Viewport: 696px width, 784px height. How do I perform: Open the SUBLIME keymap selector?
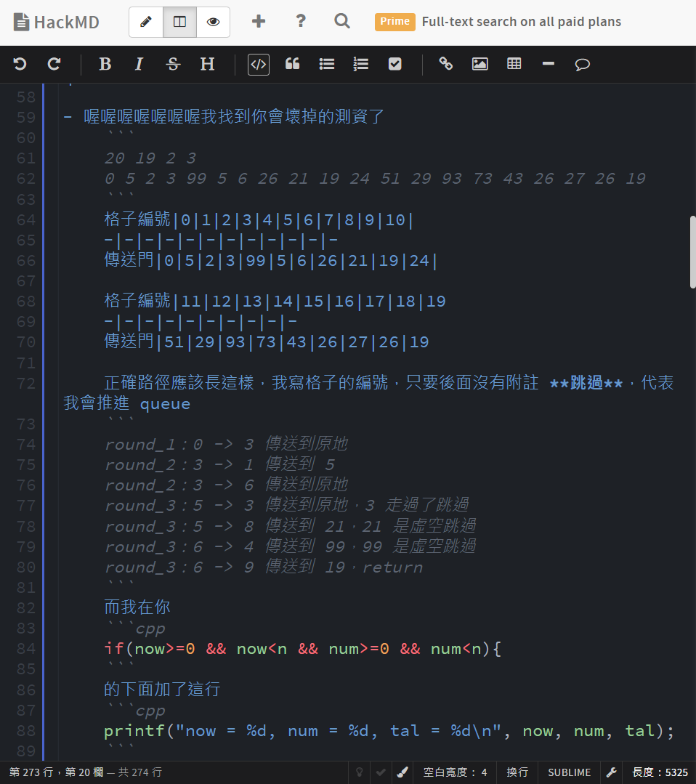click(569, 772)
